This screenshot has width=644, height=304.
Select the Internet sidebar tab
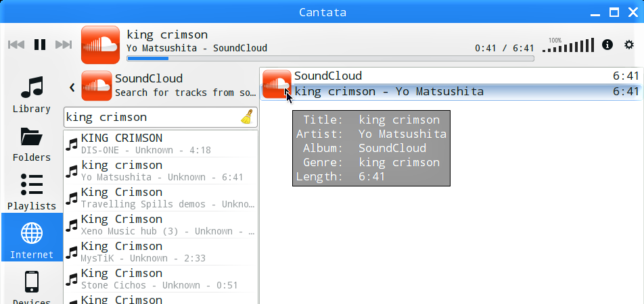(x=32, y=237)
